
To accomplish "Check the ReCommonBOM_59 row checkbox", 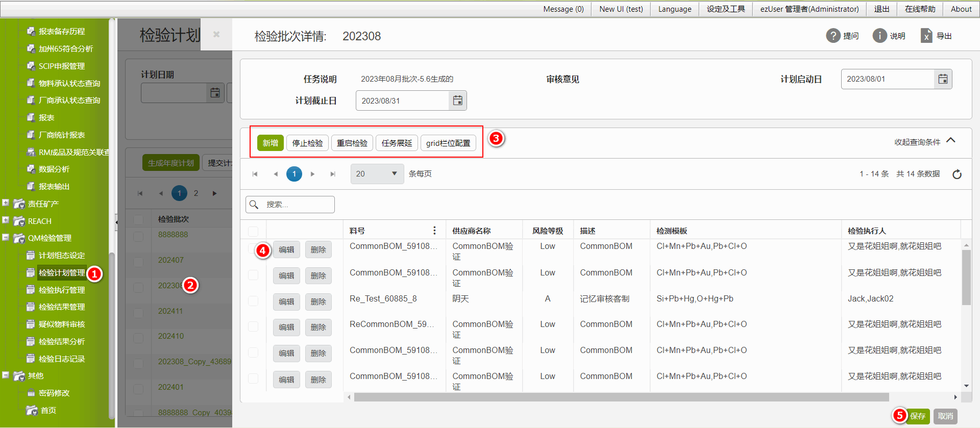I will [253, 326].
